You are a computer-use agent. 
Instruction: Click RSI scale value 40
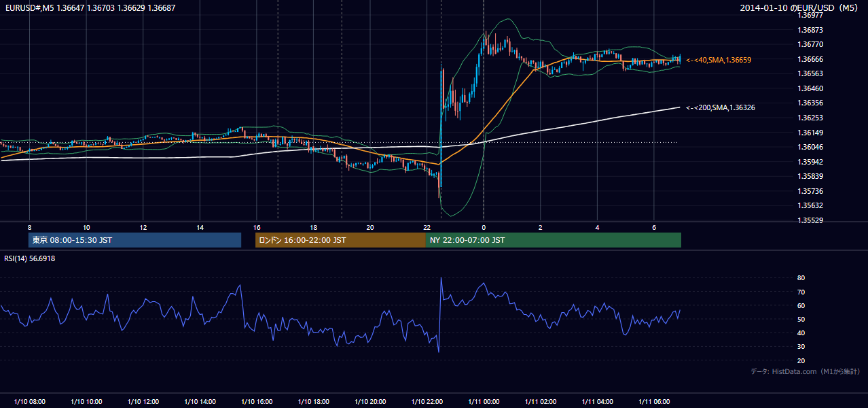[801, 333]
